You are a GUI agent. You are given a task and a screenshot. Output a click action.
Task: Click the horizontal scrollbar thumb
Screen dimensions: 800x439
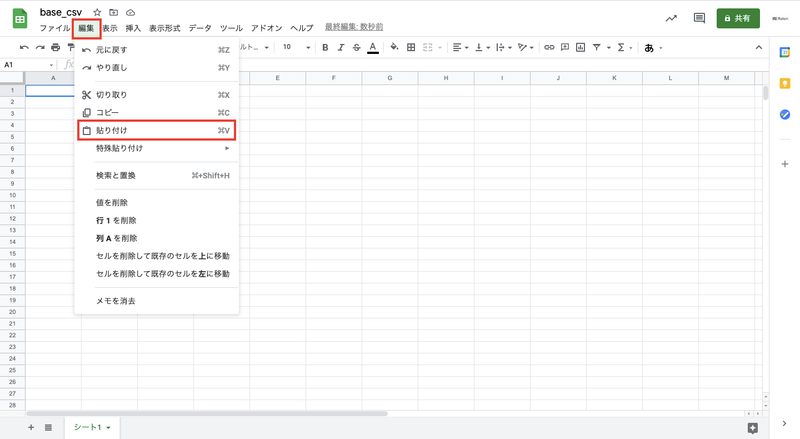coord(207,413)
